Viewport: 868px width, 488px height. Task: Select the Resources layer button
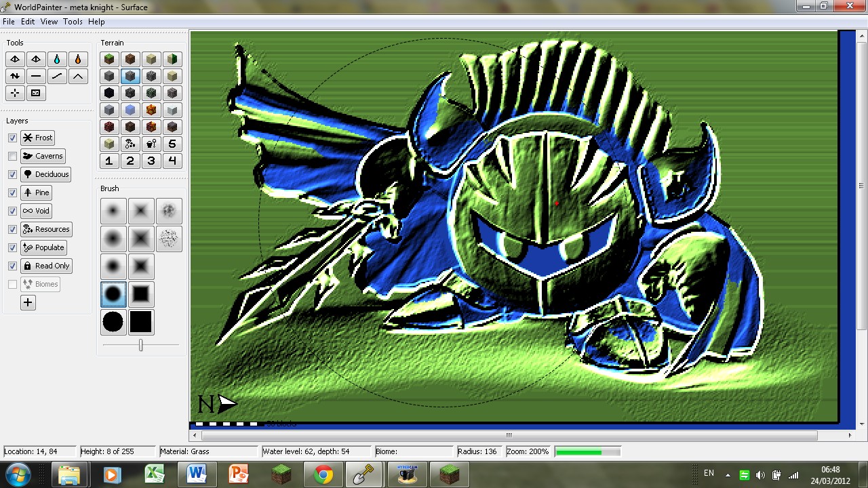(x=47, y=229)
